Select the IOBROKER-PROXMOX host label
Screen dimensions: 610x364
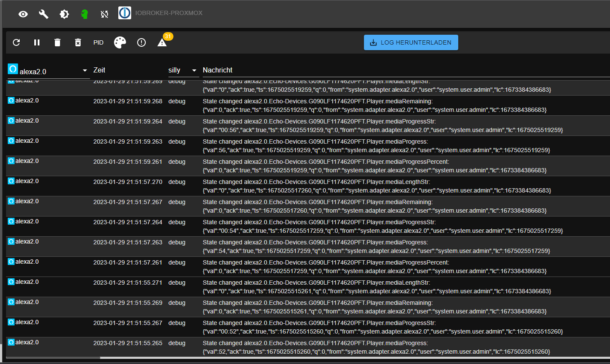coord(169,13)
